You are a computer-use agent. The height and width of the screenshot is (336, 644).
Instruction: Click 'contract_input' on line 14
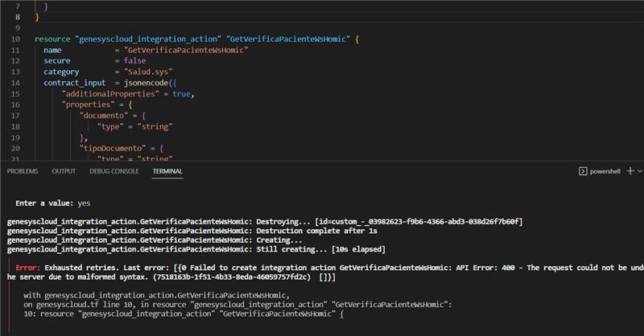(x=75, y=83)
